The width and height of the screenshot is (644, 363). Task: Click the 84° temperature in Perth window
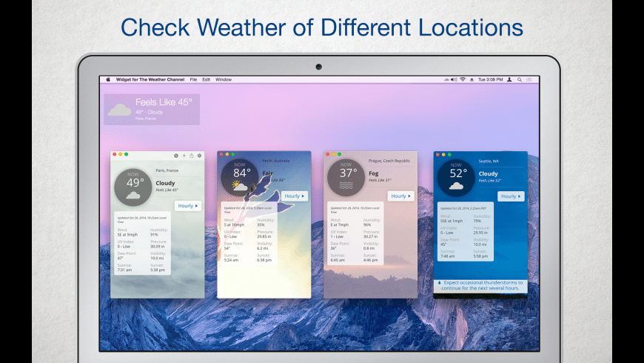pyautogui.click(x=242, y=173)
